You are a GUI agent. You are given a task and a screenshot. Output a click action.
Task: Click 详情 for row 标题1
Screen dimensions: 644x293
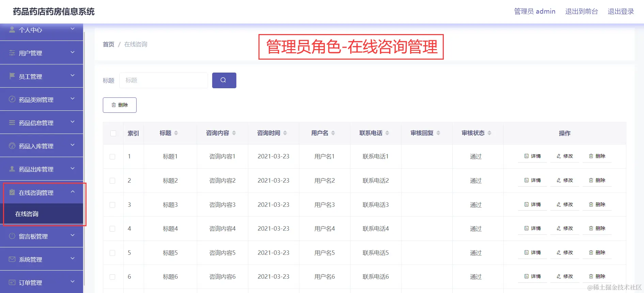coord(533,156)
